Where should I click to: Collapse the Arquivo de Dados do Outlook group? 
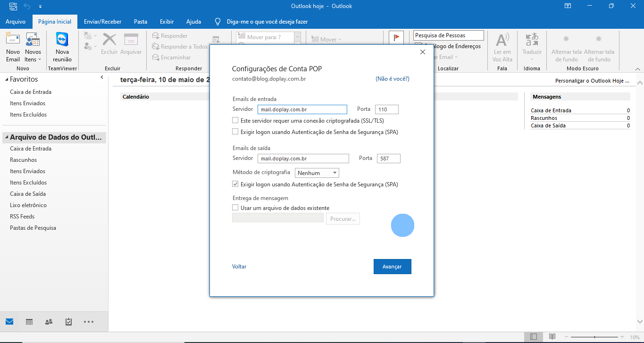pos(7,138)
